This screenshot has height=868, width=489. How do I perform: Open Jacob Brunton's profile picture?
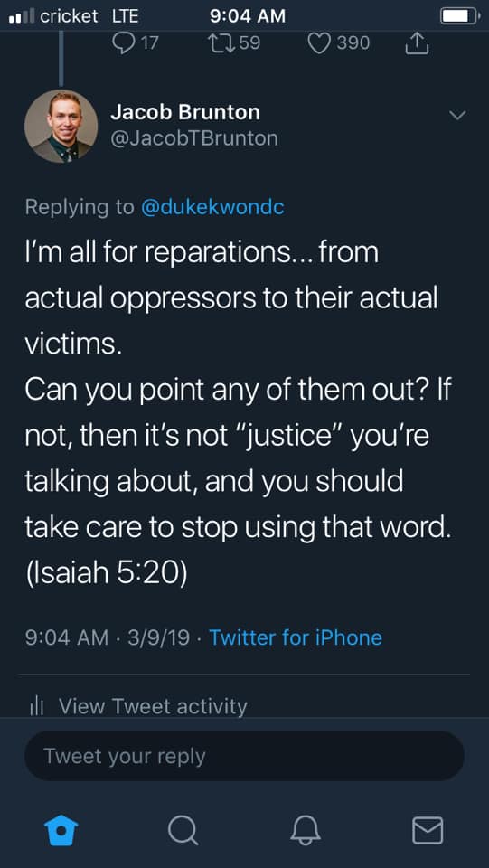coord(61,127)
